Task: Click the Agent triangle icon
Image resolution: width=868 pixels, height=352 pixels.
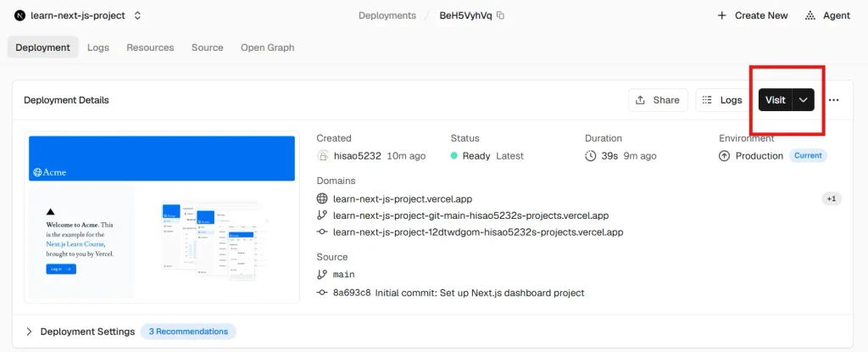Action: pyautogui.click(x=810, y=15)
